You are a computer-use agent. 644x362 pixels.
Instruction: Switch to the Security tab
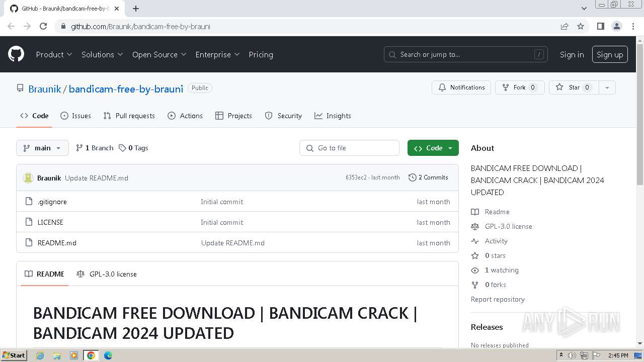(x=283, y=116)
